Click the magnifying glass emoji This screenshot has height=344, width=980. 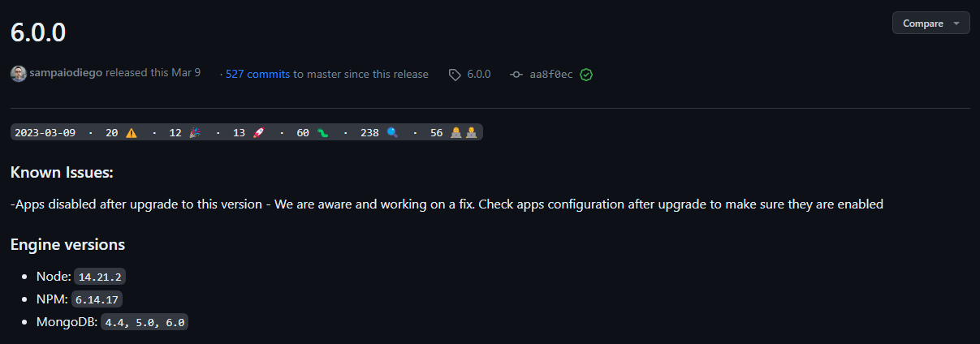(x=392, y=133)
